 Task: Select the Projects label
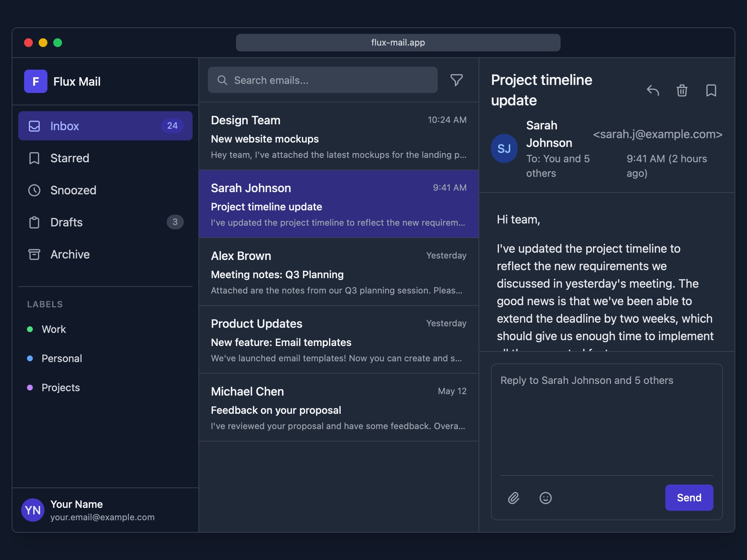(x=61, y=388)
